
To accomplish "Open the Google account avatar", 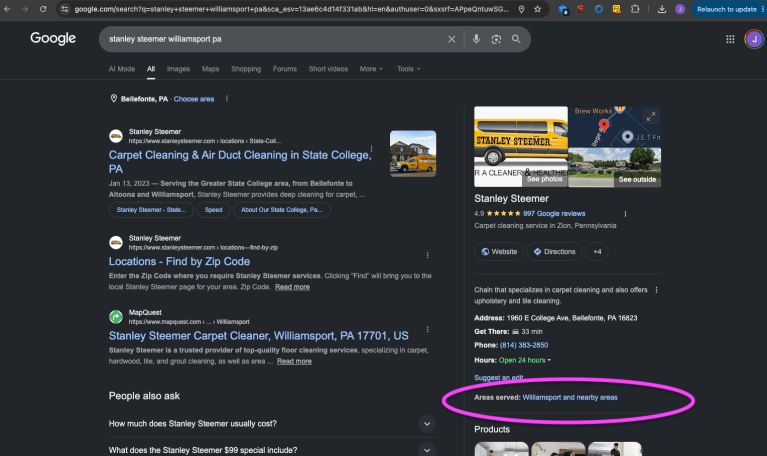I will pyautogui.click(x=754, y=39).
